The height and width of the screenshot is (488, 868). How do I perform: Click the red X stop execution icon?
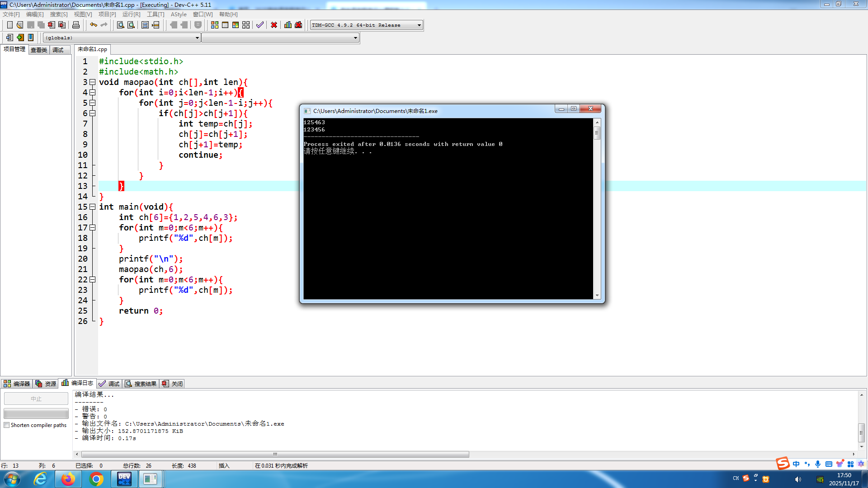coord(274,25)
